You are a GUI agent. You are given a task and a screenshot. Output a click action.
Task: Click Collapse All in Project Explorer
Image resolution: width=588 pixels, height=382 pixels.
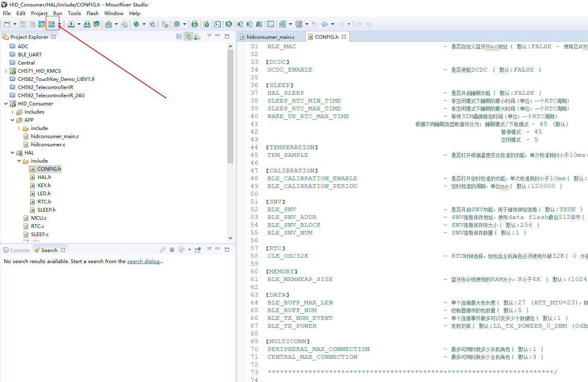click(x=179, y=36)
